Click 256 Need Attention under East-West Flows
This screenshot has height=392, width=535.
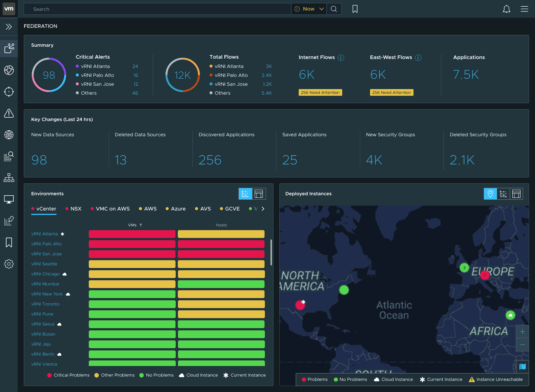[392, 92]
